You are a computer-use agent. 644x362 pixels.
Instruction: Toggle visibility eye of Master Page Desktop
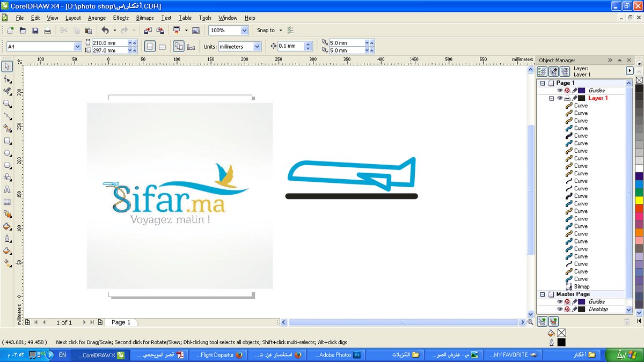560,309
